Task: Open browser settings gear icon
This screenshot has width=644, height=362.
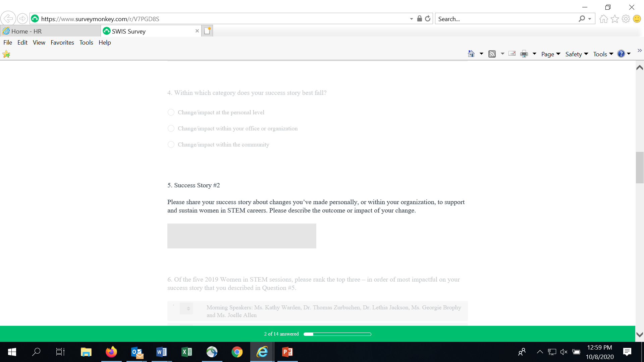Action: click(x=626, y=19)
